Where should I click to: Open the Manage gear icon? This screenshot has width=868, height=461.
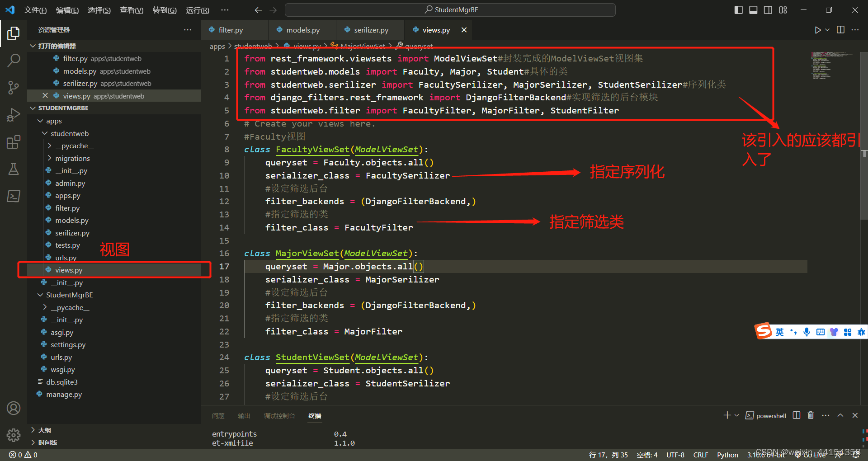coord(14,435)
